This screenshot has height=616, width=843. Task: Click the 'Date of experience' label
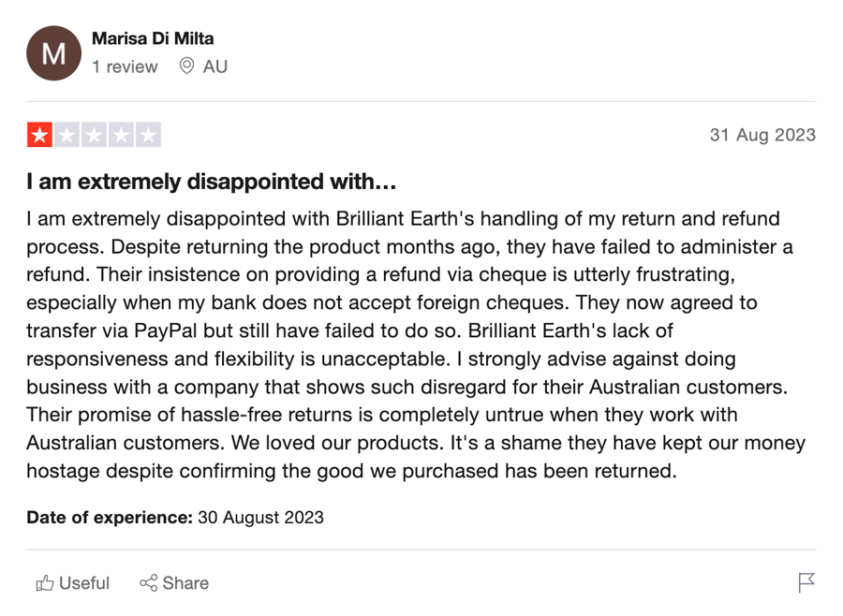coord(110,517)
